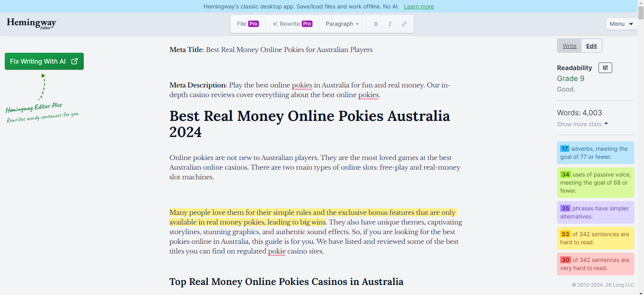The height and width of the screenshot is (295, 644).
Task: Follow the Learn more link in banner
Action: tap(418, 6)
